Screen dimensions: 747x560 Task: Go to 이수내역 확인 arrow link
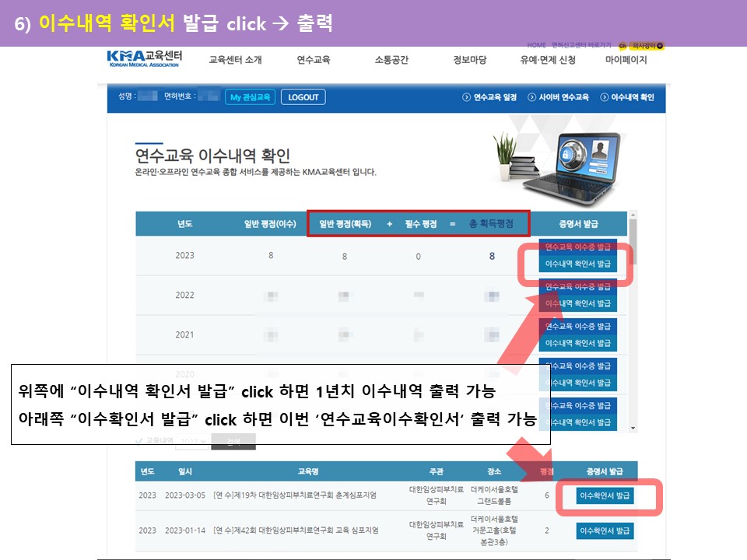627,97
